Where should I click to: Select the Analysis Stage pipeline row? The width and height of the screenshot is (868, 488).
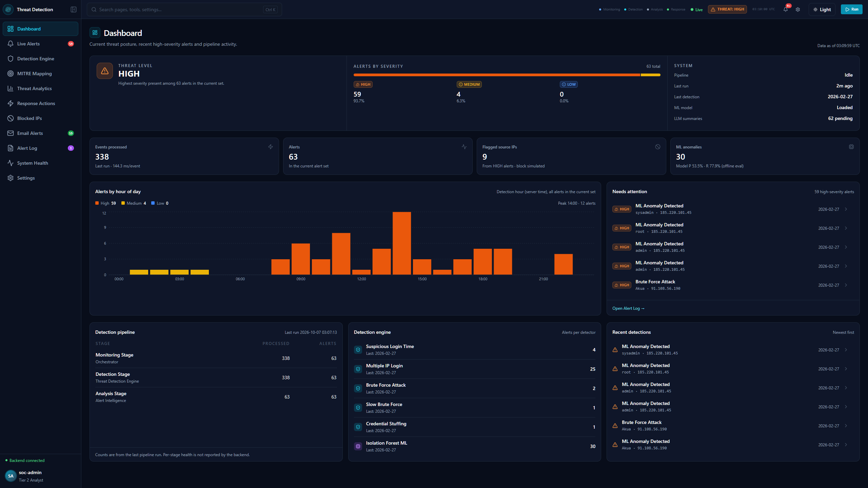pos(216,397)
